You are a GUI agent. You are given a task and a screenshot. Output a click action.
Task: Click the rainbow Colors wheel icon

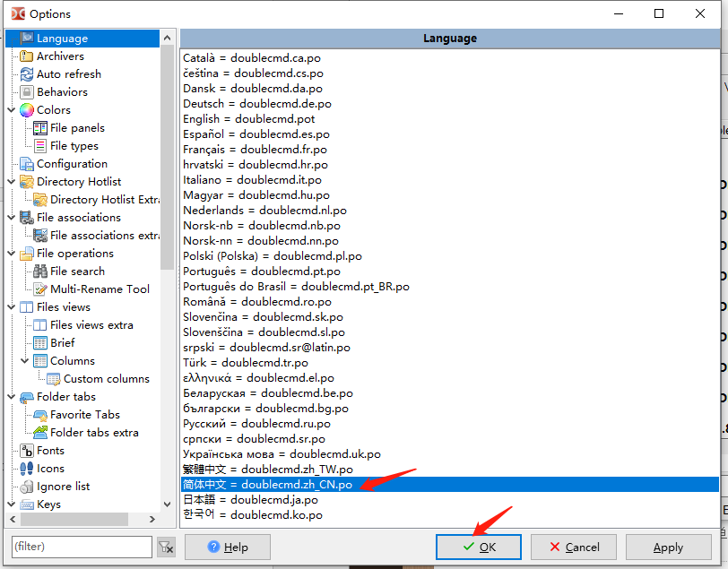tap(27, 110)
